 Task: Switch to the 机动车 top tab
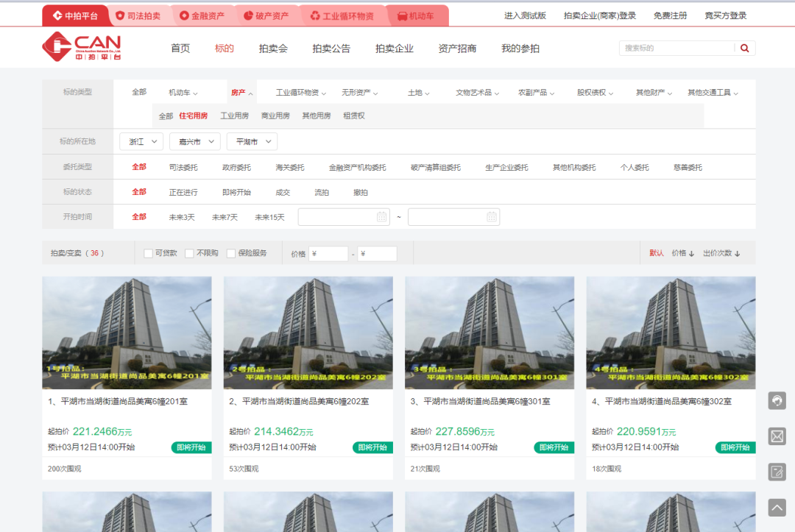pyautogui.click(x=416, y=15)
